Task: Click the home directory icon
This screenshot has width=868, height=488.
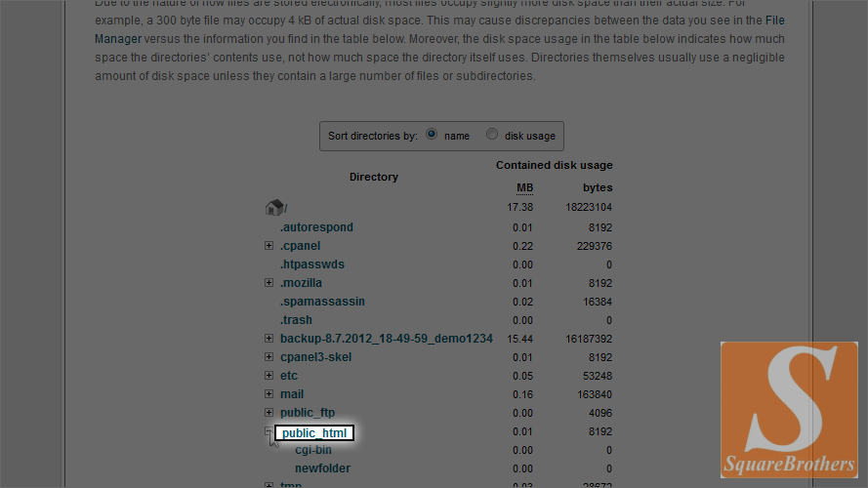Action: 274,207
